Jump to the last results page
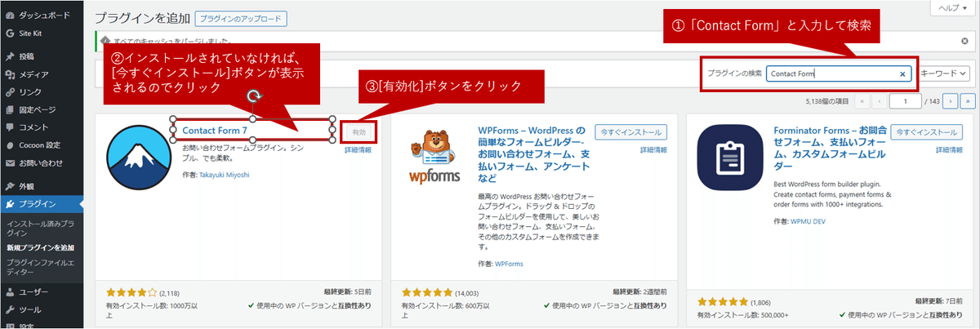 pyautogui.click(x=969, y=101)
